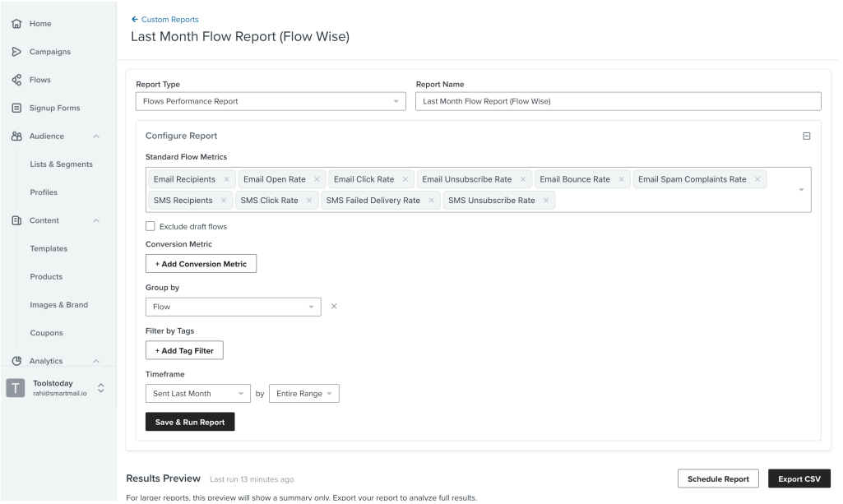The height and width of the screenshot is (504, 843).
Task: Click into the Report Name field
Action: tap(618, 102)
